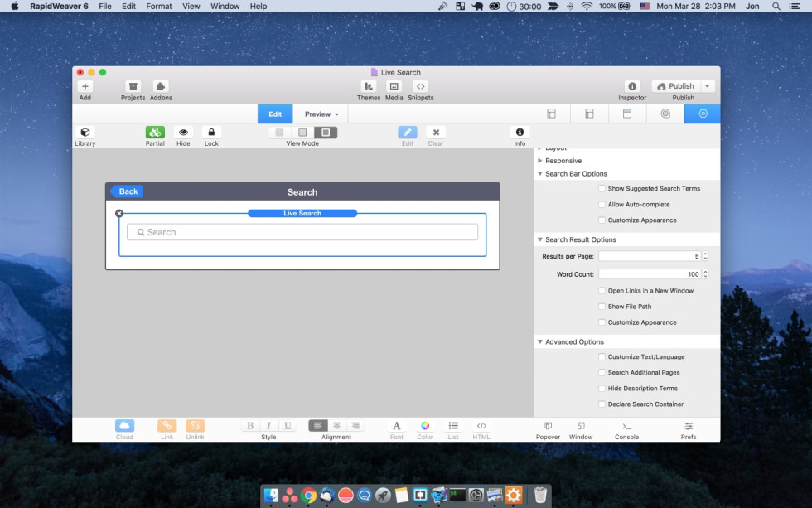Screen dimensions: 812x508
Task: Open the Media browser icon
Action: pos(394,86)
